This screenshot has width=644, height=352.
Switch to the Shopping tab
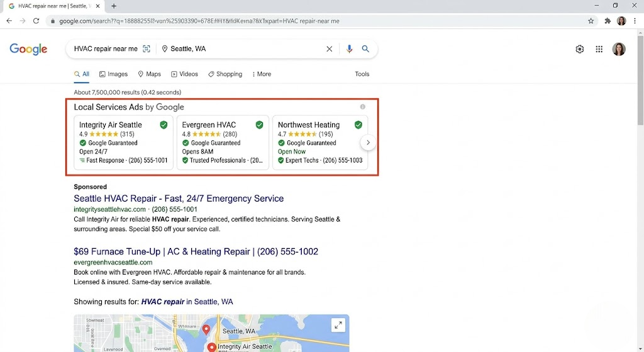225,74
